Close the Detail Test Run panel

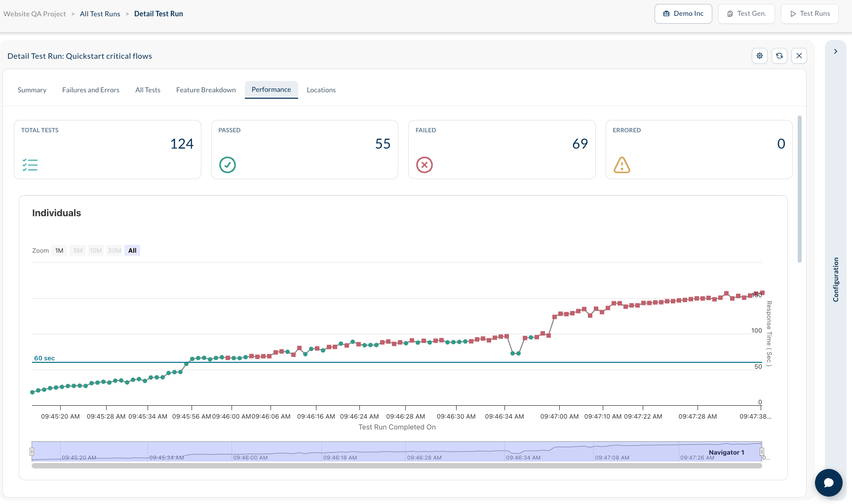[799, 56]
